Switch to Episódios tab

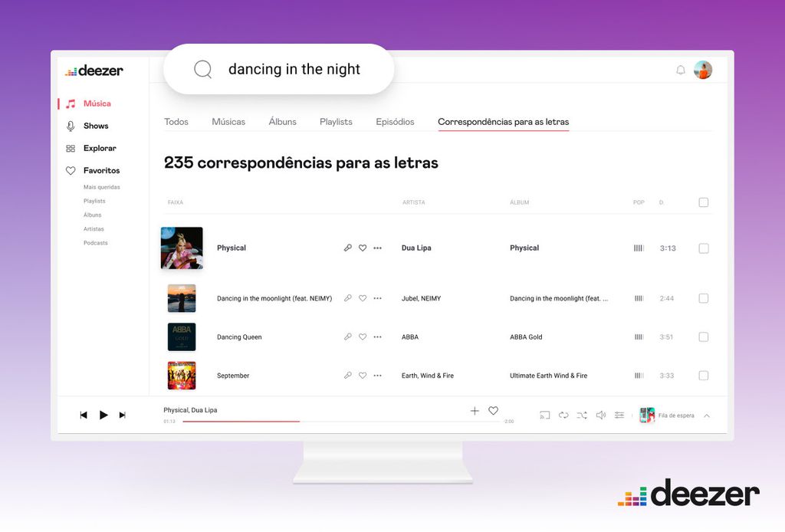[395, 122]
